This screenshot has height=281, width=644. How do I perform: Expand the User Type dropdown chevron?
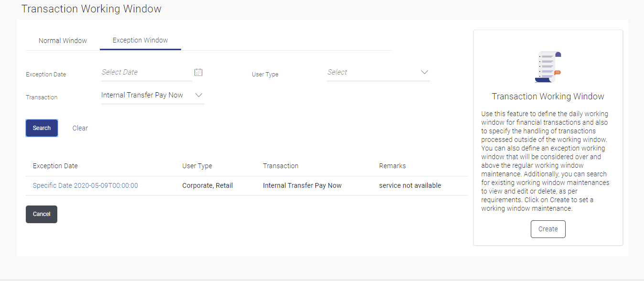pyautogui.click(x=424, y=72)
